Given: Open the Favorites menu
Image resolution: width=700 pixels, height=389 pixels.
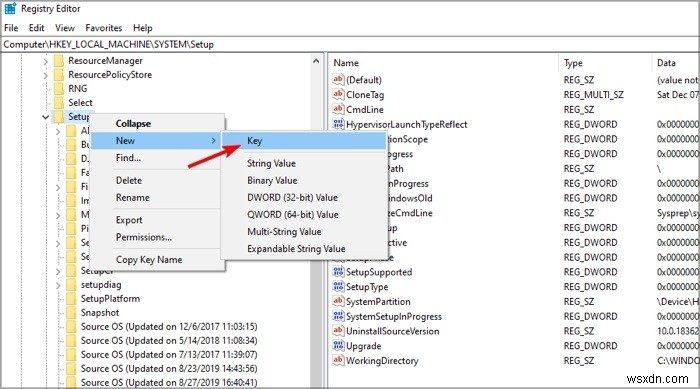Looking at the screenshot, I should [x=104, y=28].
